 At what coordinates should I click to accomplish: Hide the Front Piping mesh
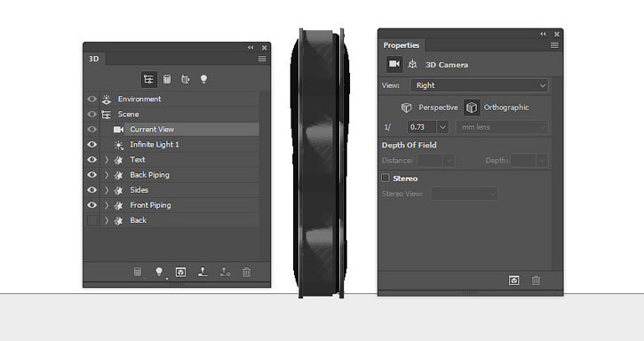(x=92, y=205)
